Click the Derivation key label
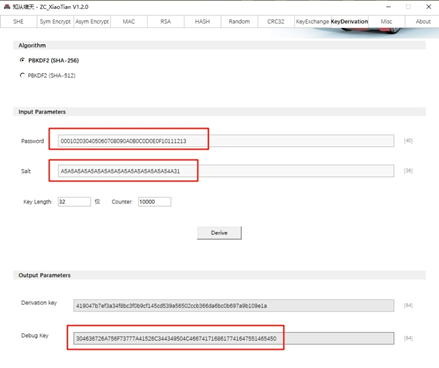 [39, 303]
